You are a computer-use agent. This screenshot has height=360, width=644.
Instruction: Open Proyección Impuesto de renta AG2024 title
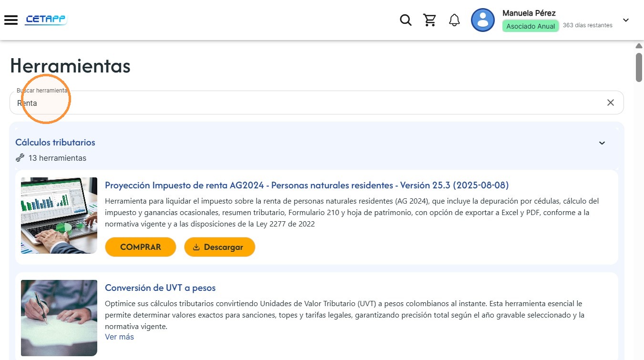pos(307,185)
